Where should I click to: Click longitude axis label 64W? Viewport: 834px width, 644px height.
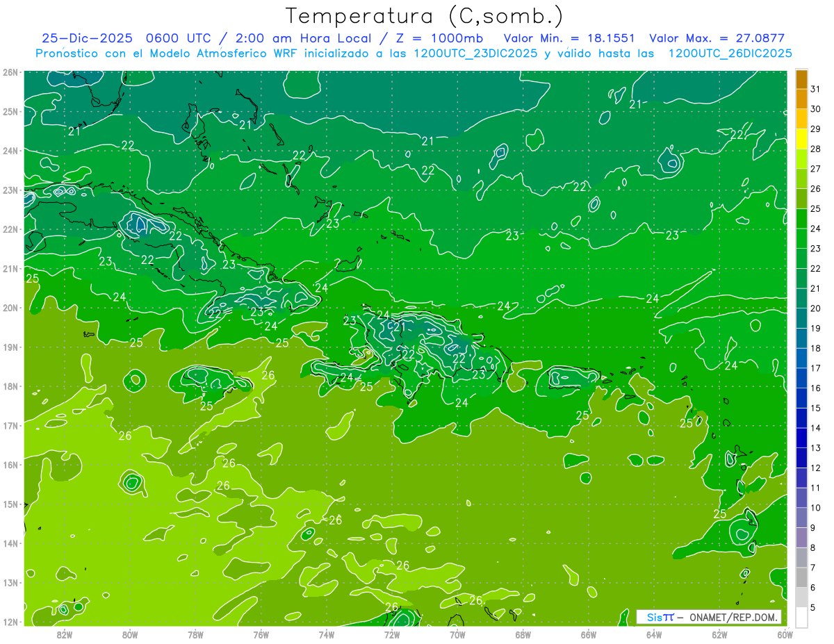coord(654,634)
